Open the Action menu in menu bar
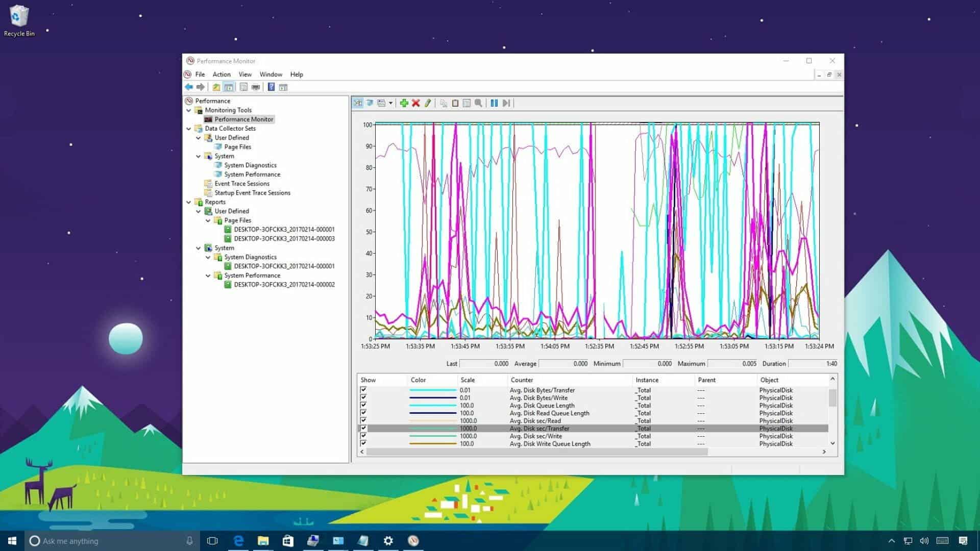Image resolution: width=980 pixels, height=551 pixels. [x=222, y=74]
